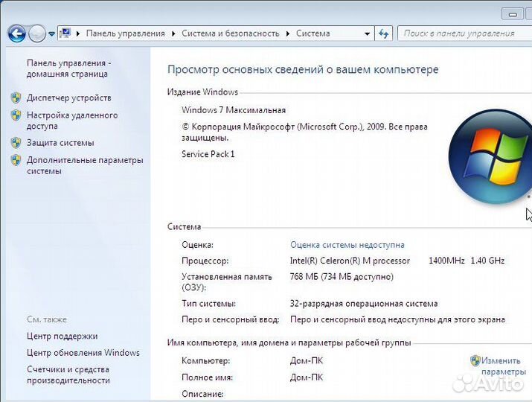Focus the Поиск в панели управления search box
Viewport: 532px width, 402px height.
tap(464, 33)
